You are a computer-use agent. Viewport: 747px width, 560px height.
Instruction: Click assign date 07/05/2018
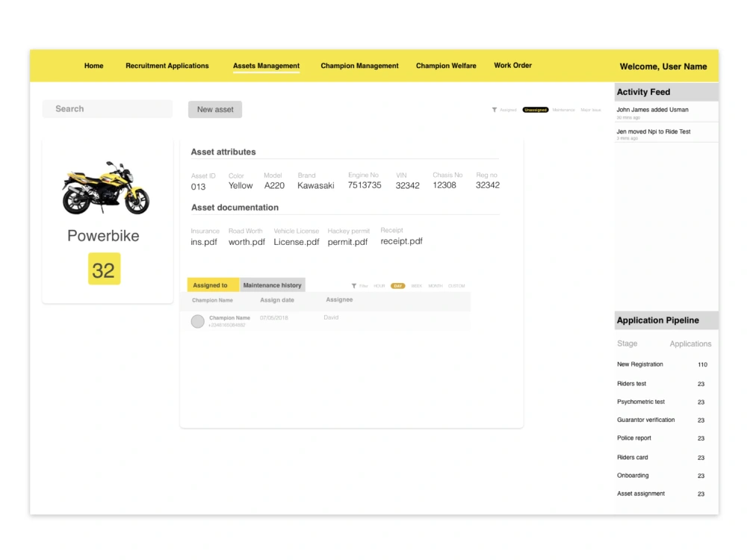pos(274,317)
